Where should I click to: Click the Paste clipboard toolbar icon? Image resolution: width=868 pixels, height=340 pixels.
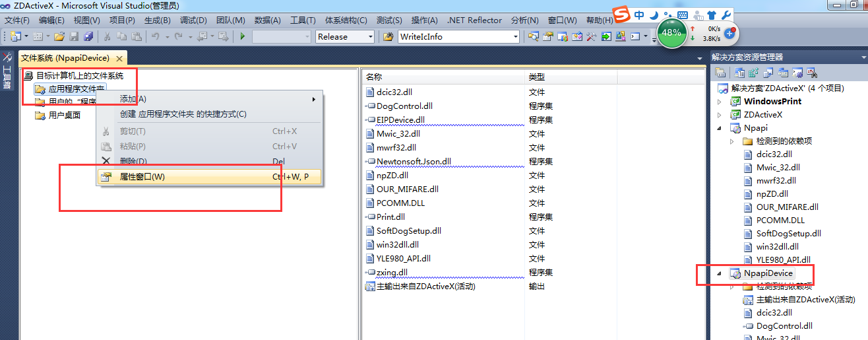[136, 36]
